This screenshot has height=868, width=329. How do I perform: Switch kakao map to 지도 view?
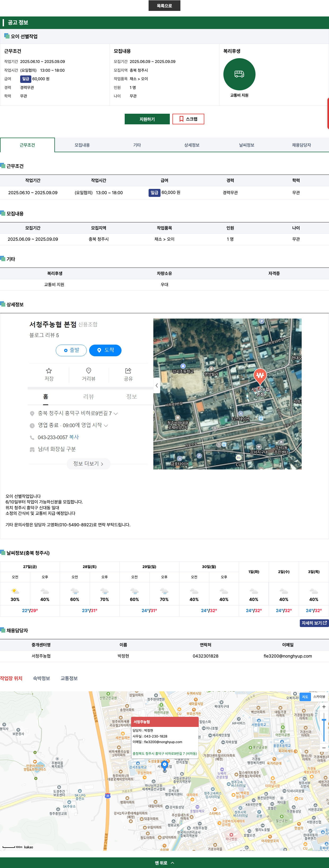305,696
